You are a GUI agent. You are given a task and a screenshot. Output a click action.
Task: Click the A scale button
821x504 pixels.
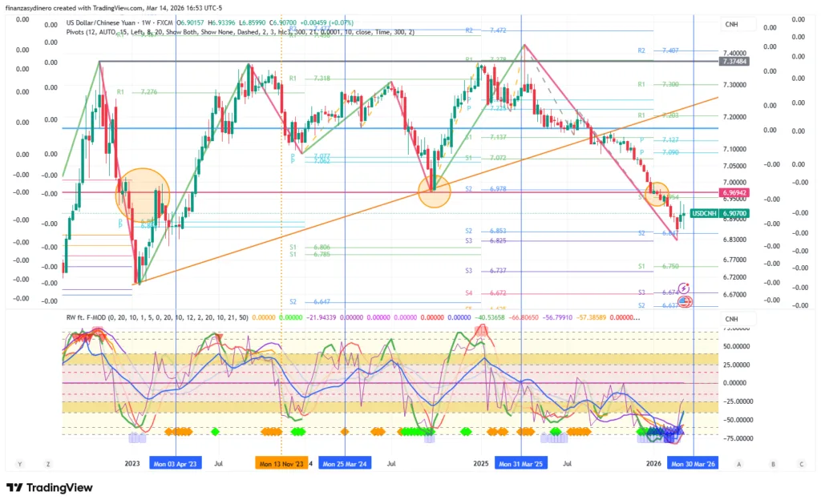pos(738,464)
